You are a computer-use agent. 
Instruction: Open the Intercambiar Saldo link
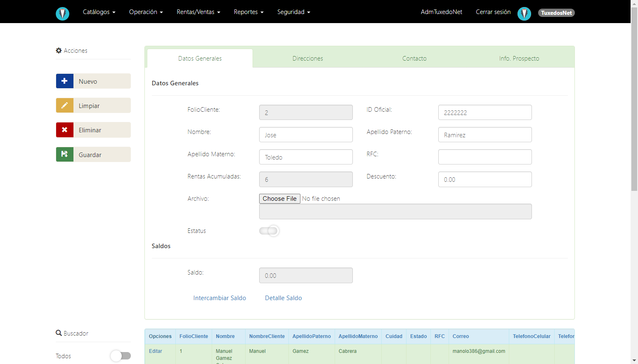coord(220,298)
